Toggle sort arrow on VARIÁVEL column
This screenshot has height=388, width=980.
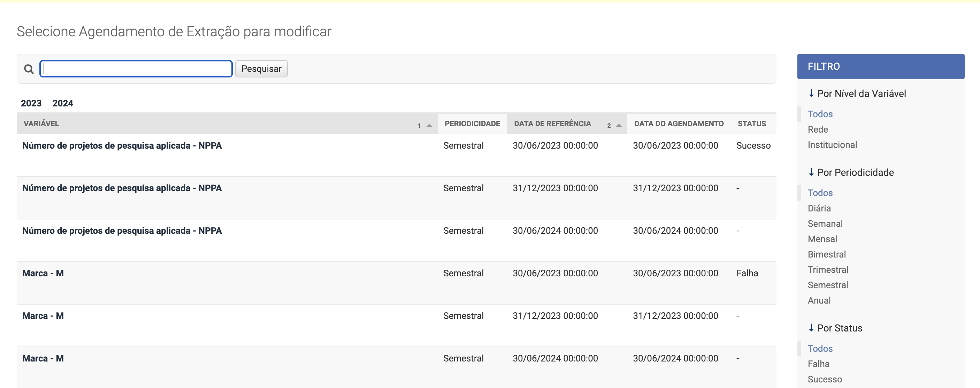click(x=429, y=125)
